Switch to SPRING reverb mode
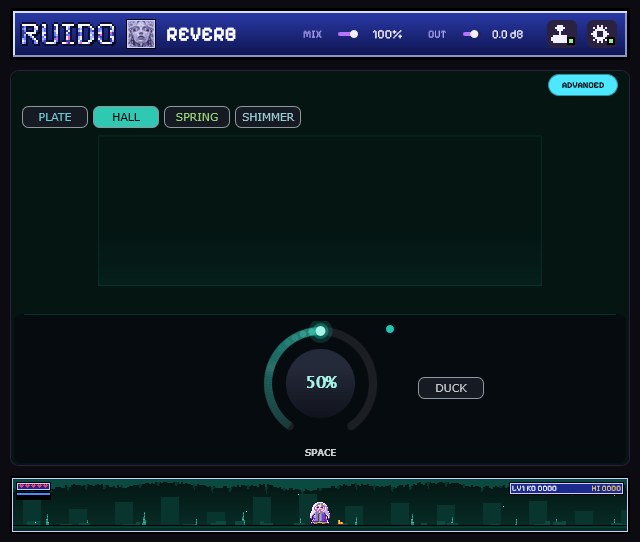Image resolution: width=640 pixels, height=542 pixels. point(197,117)
